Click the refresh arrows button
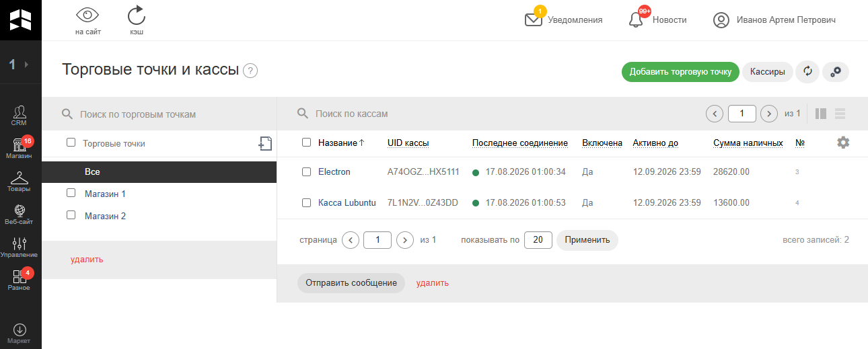 click(807, 72)
